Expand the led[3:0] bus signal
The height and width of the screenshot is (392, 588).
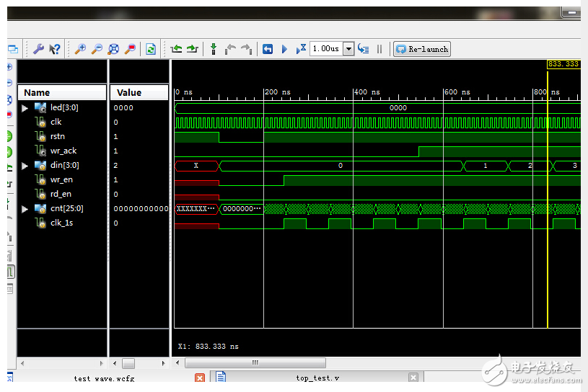point(25,108)
